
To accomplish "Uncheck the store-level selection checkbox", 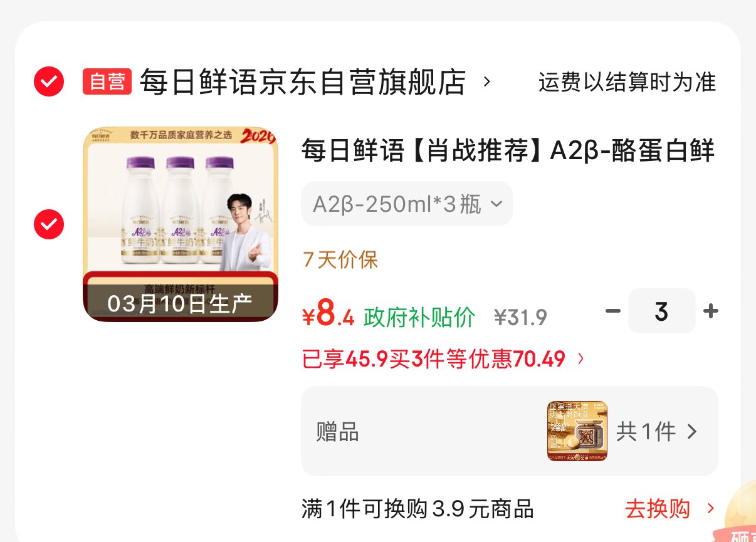I will 49,81.
